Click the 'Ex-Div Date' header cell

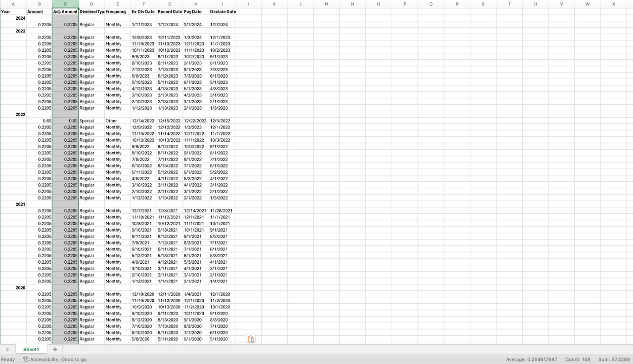pyautogui.click(x=143, y=11)
